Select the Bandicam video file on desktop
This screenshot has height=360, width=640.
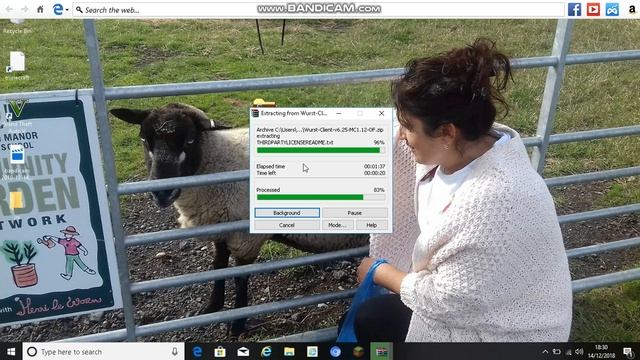pyautogui.click(x=17, y=162)
